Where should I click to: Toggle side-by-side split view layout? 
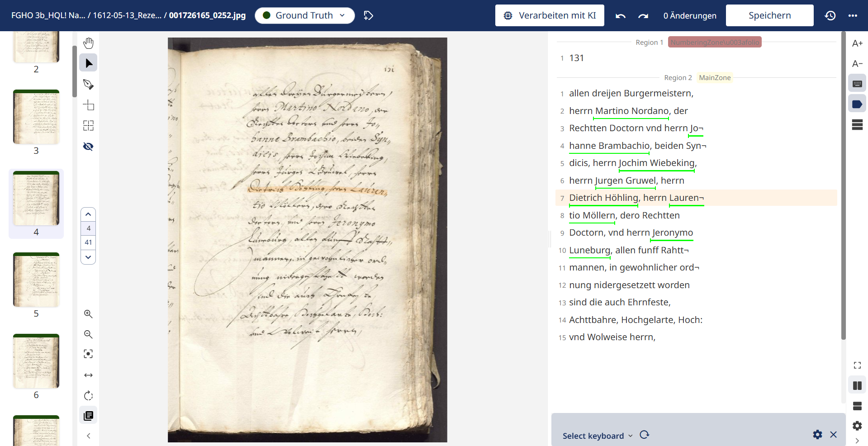pos(857,385)
